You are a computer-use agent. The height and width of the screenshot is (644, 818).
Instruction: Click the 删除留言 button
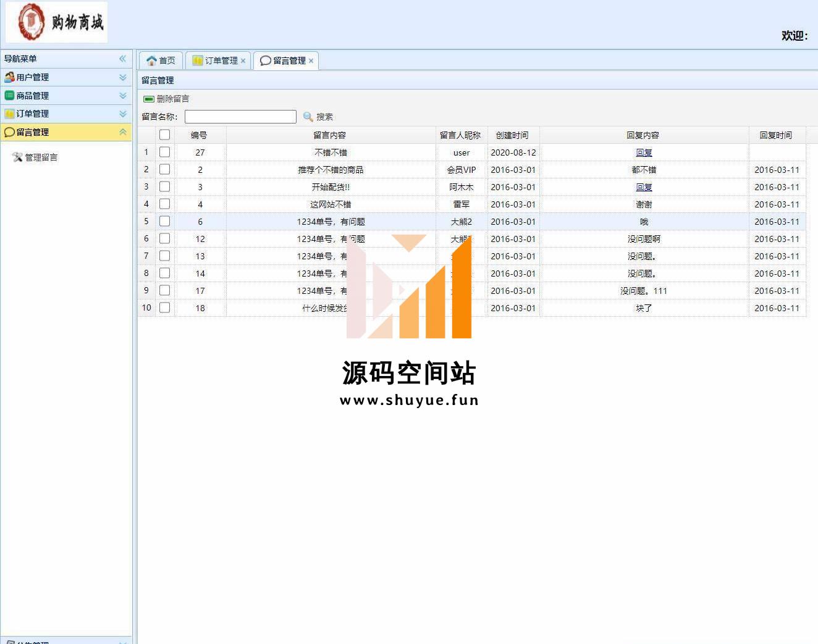click(x=167, y=99)
